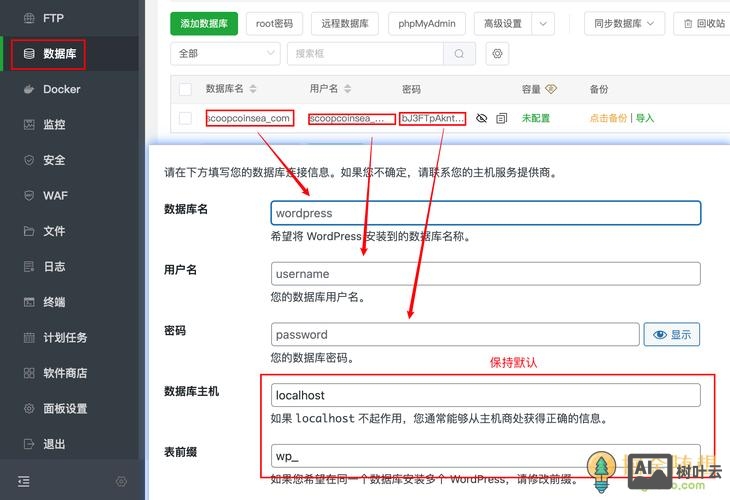730x500 pixels.
Task: Open WAF sidebar section
Action: [70, 196]
